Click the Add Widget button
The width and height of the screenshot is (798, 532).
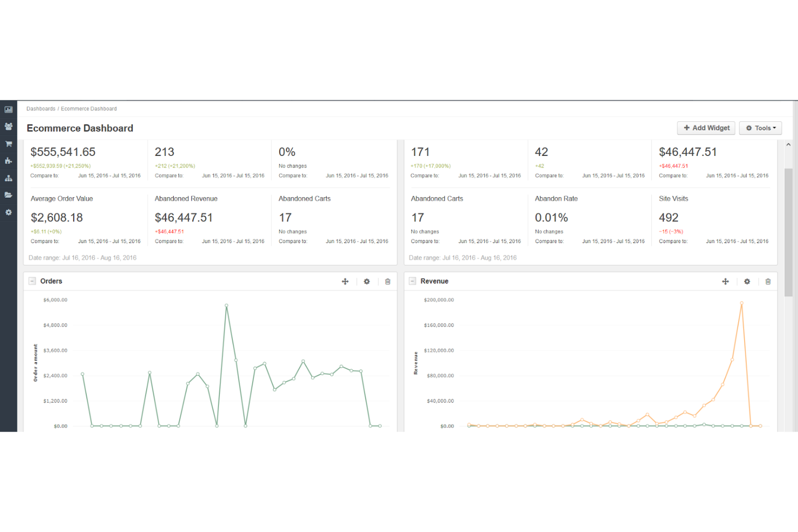706,128
